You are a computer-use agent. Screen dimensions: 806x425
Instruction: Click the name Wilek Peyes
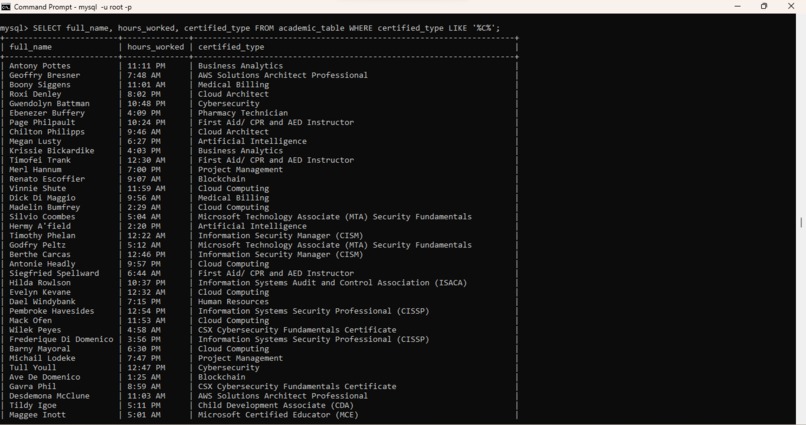pos(35,329)
